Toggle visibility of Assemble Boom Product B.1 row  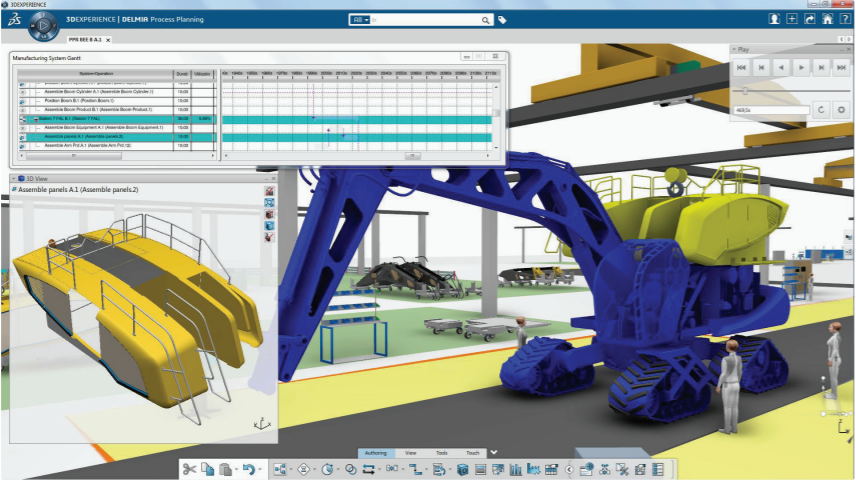point(23,109)
